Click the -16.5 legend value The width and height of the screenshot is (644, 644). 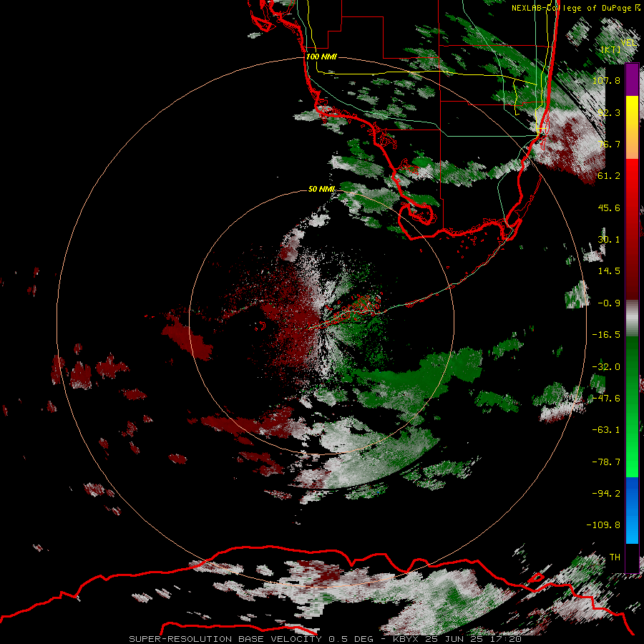pos(606,335)
